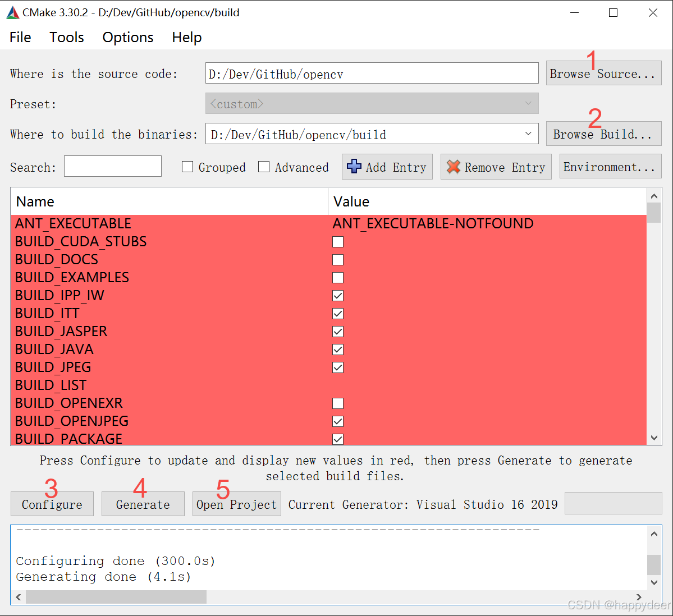Click the Configure button
Screen dimensions: 673x616
pos(52,504)
